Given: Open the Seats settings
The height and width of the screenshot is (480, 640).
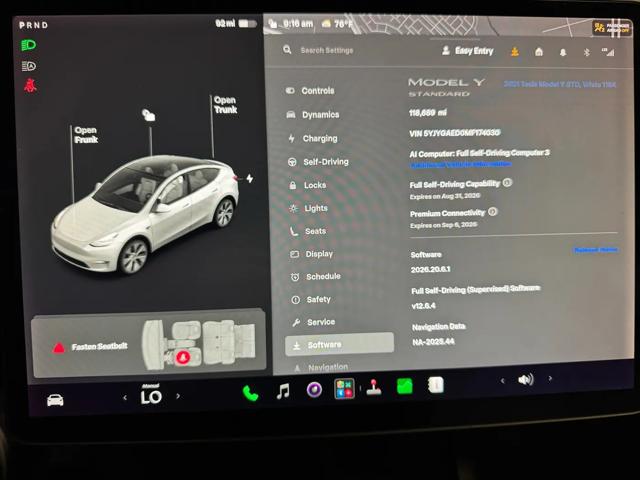Looking at the screenshot, I should click(x=308, y=231).
